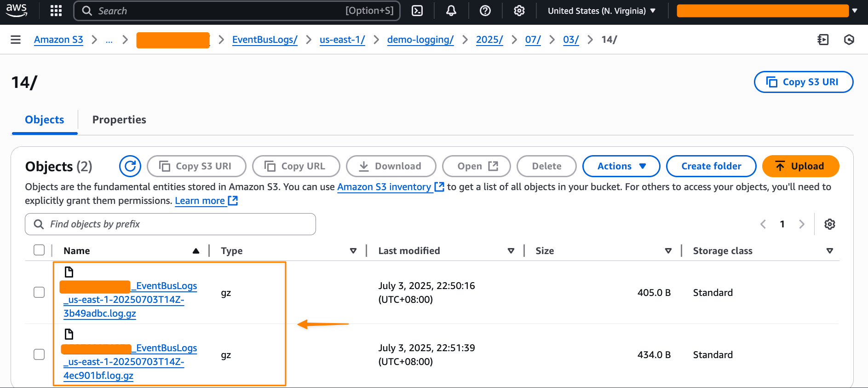Focus the Find objects by prefix field
Screen dimensions: 868x388
[170, 224]
